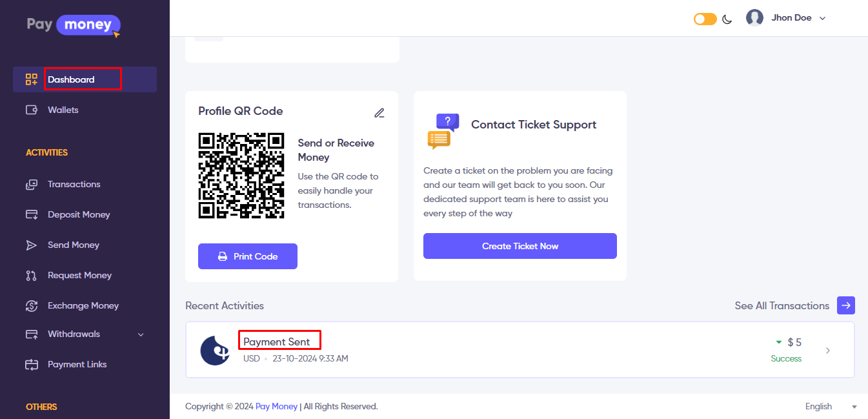Open Transactions in the sidebar menu
The width and height of the screenshot is (868, 419).
(x=74, y=184)
